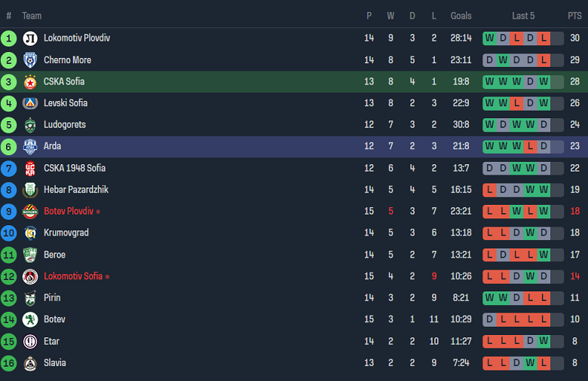Click the Cherno More team logo
This screenshot has height=381, width=588.
[30, 60]
